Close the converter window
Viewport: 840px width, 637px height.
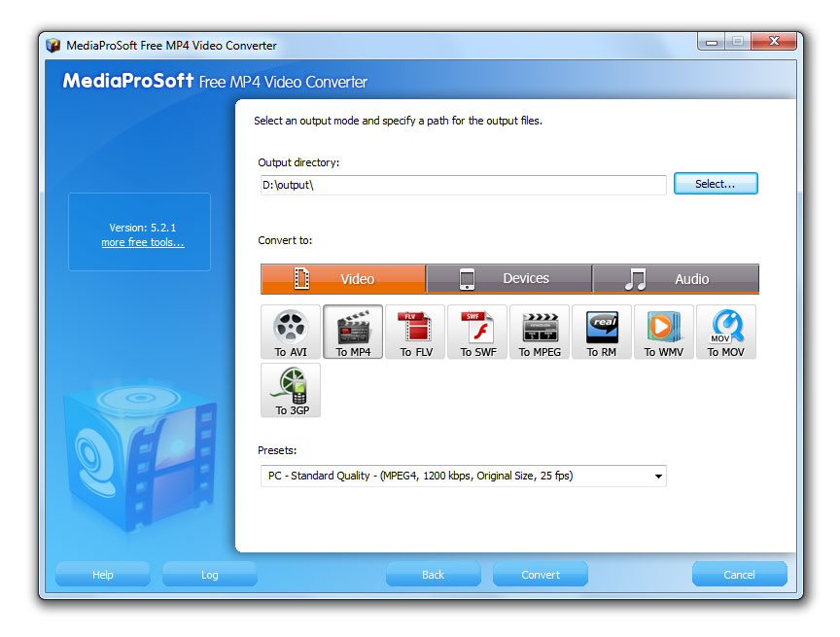pos(774,41)
